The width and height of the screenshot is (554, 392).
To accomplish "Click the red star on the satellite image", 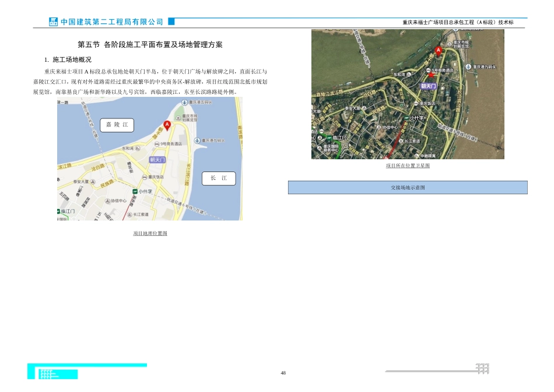I will (431, 75).
